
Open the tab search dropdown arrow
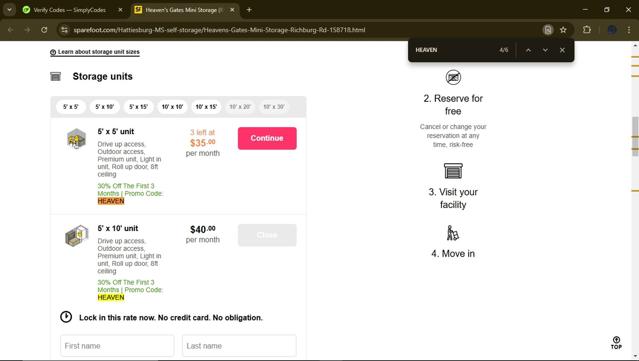(9, 10)
